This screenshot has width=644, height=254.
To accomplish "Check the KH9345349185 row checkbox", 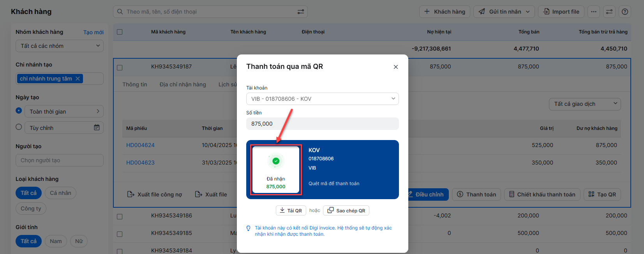I will (120, 234).
